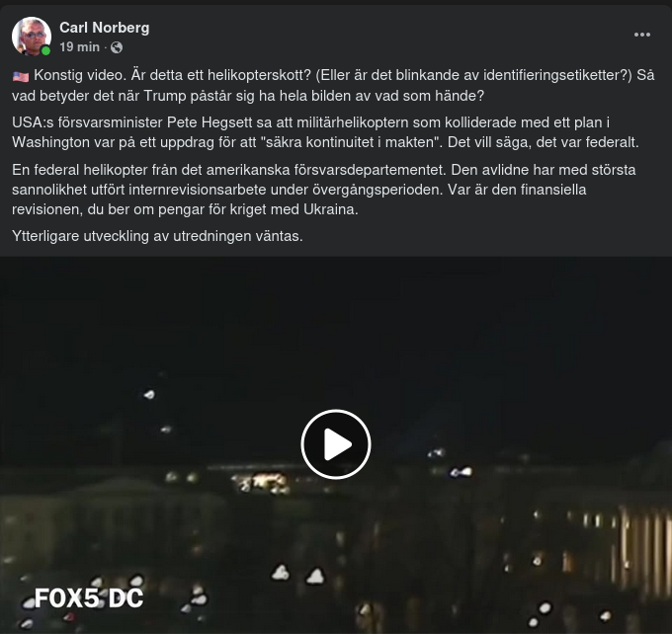
Task: Click the bright lit building at the video's center
Action: pyautogui.click(x=262, y=482)
